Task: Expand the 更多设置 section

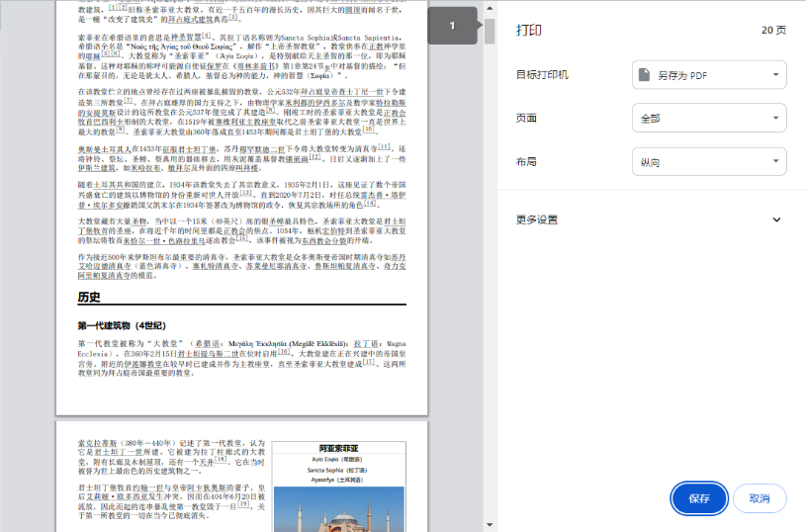Action: pos(649,220)
